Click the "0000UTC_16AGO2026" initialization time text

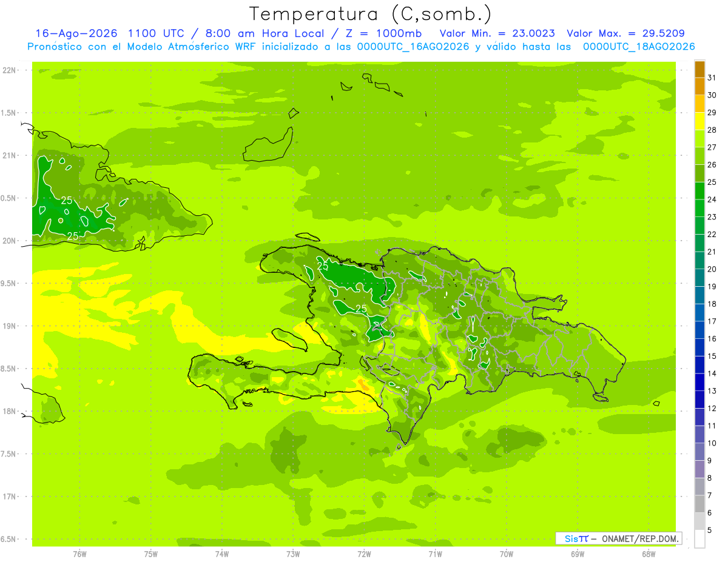pyautogui.click(x=413, y=47)
